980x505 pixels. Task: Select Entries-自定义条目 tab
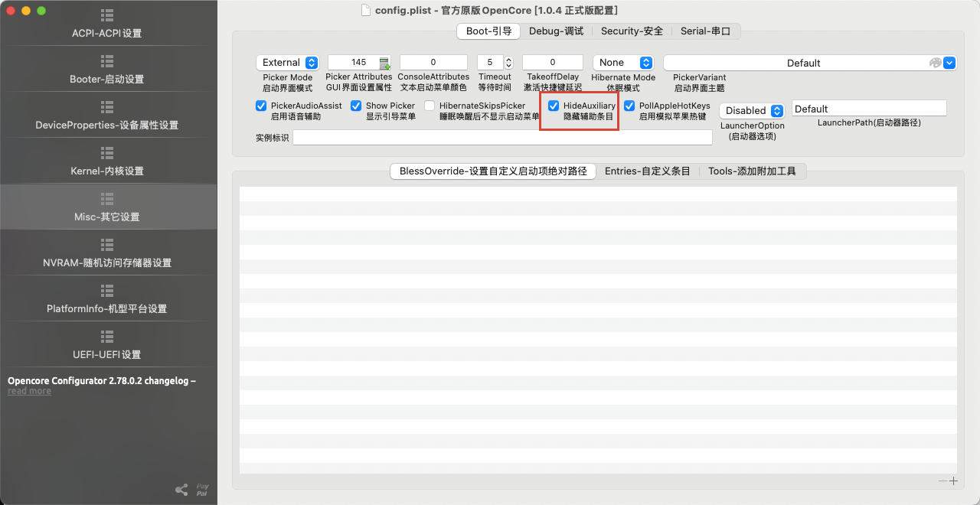pyautogui.click(x=648, y=171)
